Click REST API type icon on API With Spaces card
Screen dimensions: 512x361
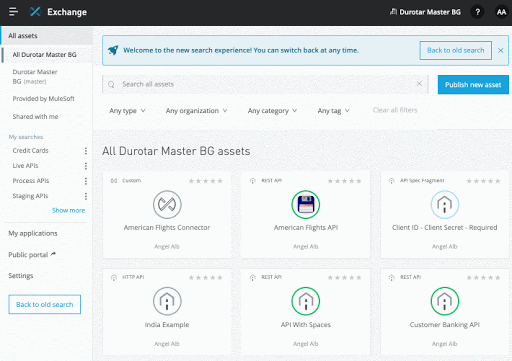pyautogui.click(x=253, y=277)
